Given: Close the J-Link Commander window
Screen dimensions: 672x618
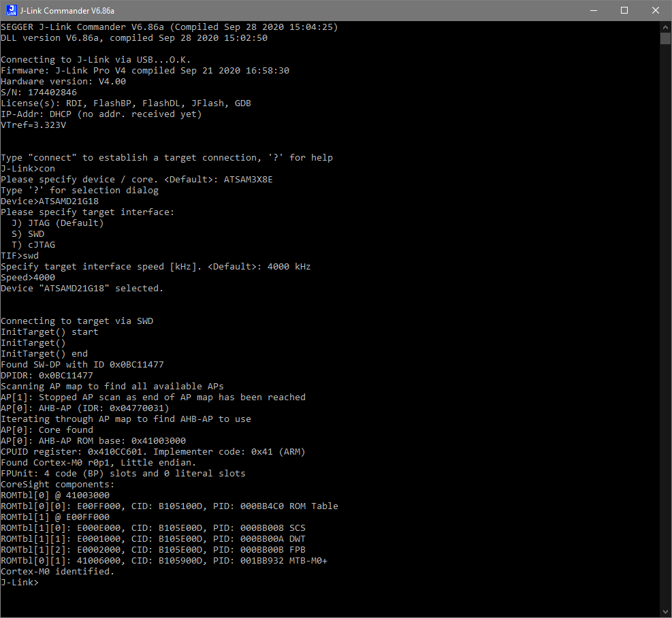Looking at the screenshot, I should (x=655, y=10).
